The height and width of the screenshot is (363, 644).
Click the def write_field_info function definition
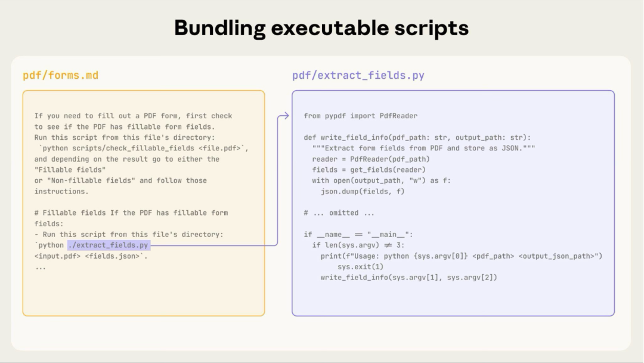417,137
